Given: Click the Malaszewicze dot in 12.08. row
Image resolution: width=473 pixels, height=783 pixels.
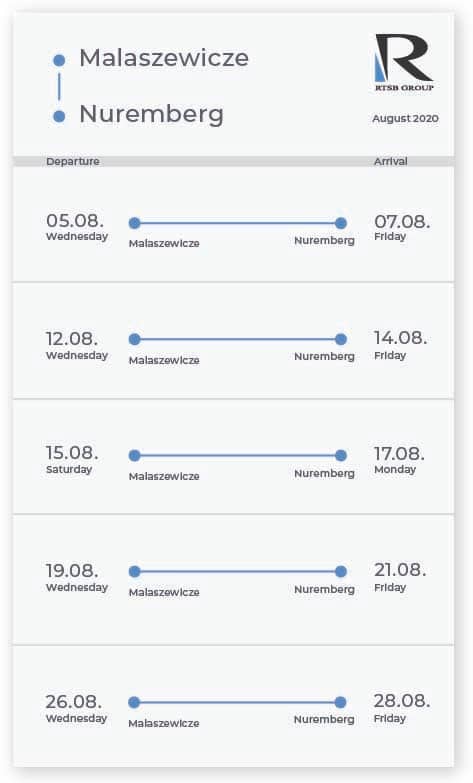Looking at the screenshot, I should click(134, 340).
